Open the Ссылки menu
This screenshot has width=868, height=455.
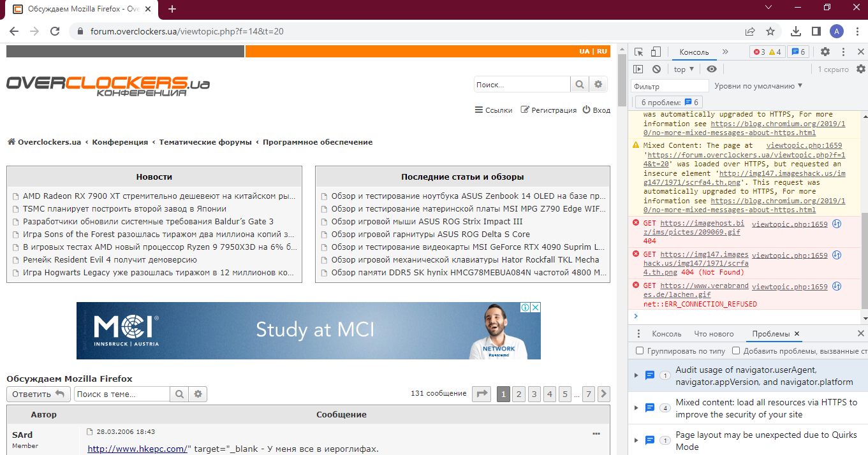(494, 110)
